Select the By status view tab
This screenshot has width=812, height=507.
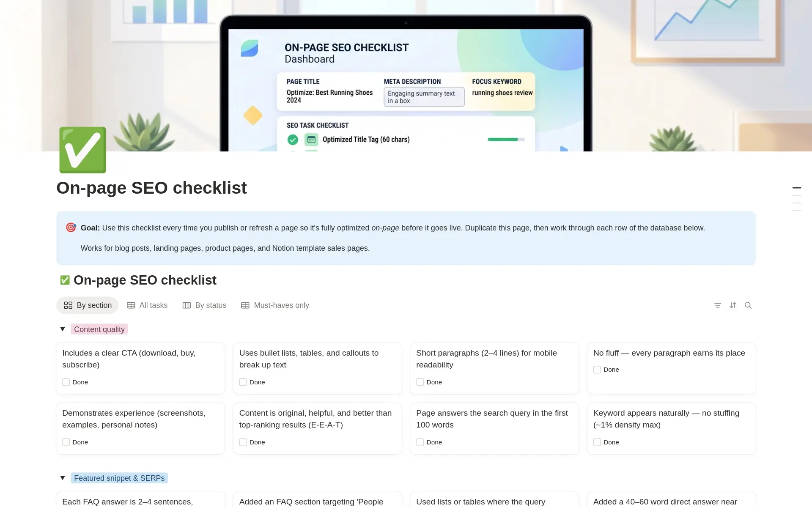click(x=205, y=305)
